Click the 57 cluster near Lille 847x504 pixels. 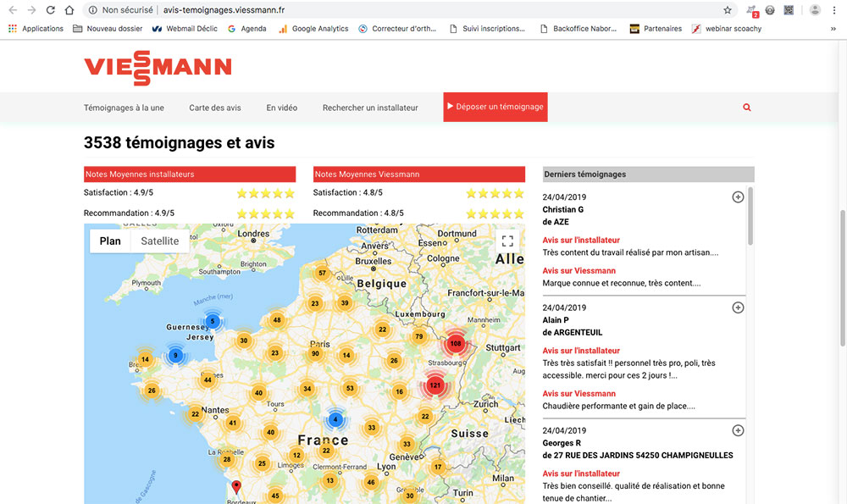click(x=322, y=273)
